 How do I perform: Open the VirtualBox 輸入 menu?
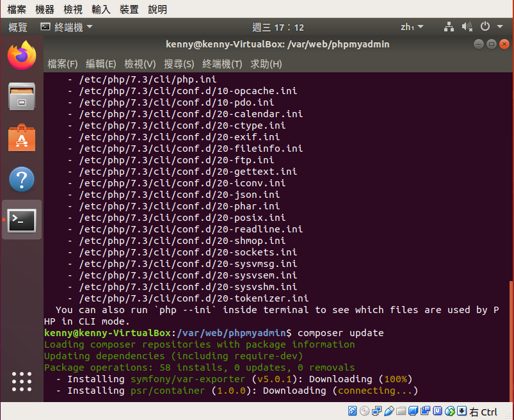101,9
